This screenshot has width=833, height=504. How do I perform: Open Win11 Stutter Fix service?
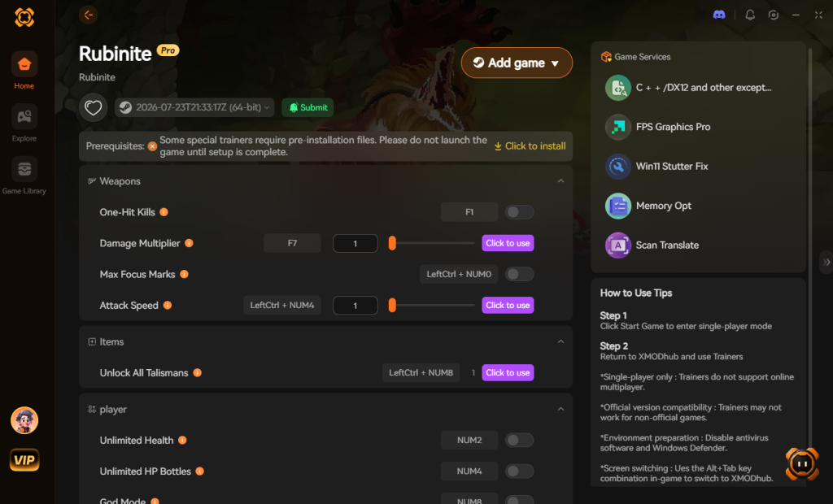[x=656, y=166]
